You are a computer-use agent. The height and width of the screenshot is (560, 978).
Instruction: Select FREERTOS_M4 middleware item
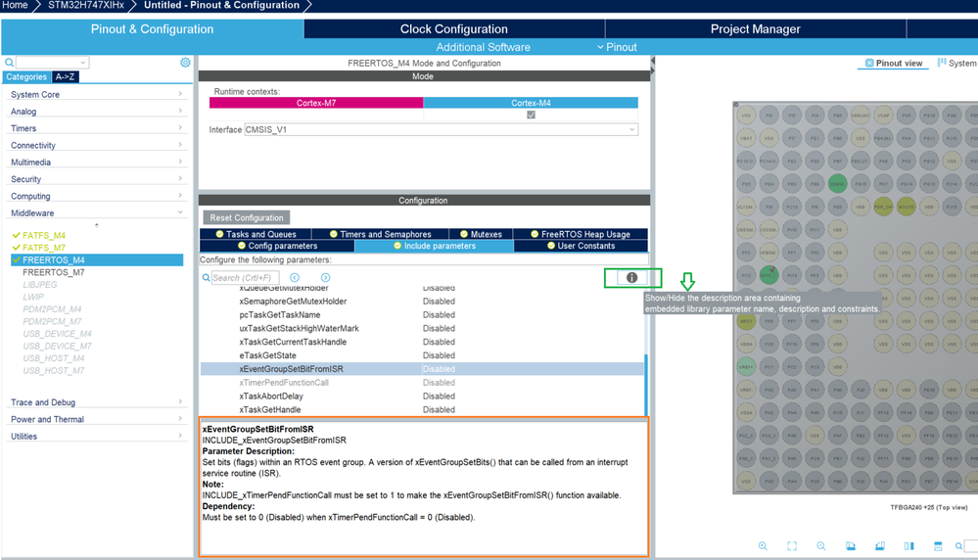click(x=97, y=260)
